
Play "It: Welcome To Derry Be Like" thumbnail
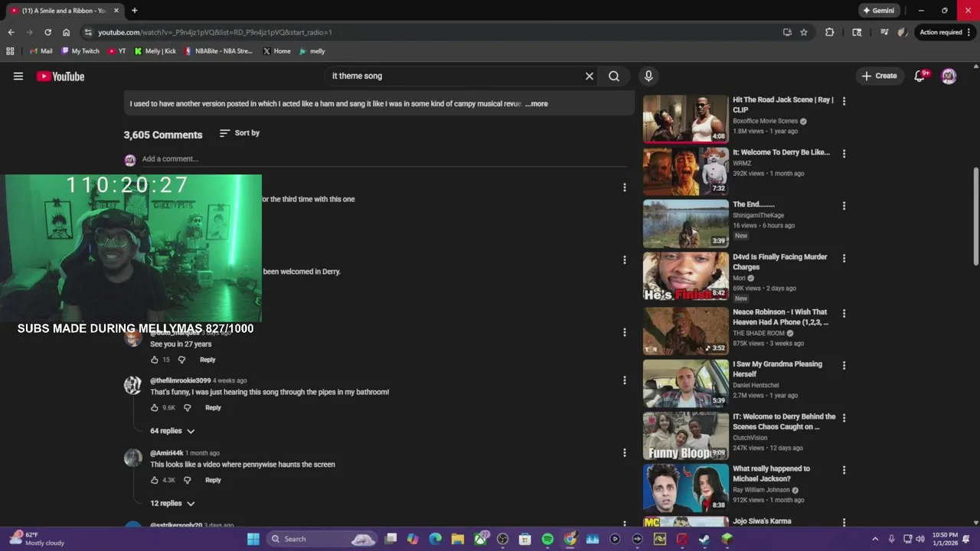click(685, 171)
